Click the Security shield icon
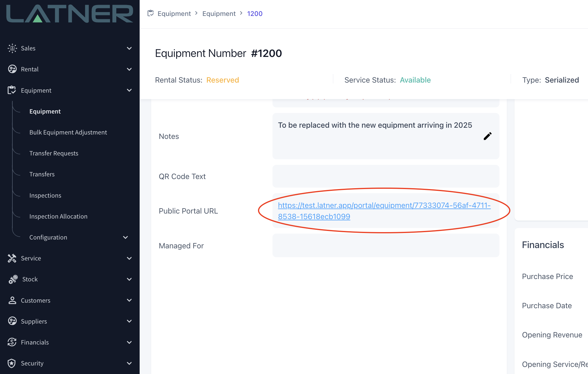This screenshot has height=374, width=588. coord(12,363)
